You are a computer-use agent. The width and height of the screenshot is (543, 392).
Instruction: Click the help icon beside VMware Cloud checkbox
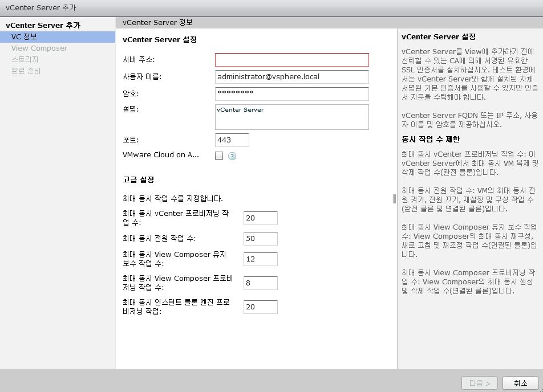232,156
